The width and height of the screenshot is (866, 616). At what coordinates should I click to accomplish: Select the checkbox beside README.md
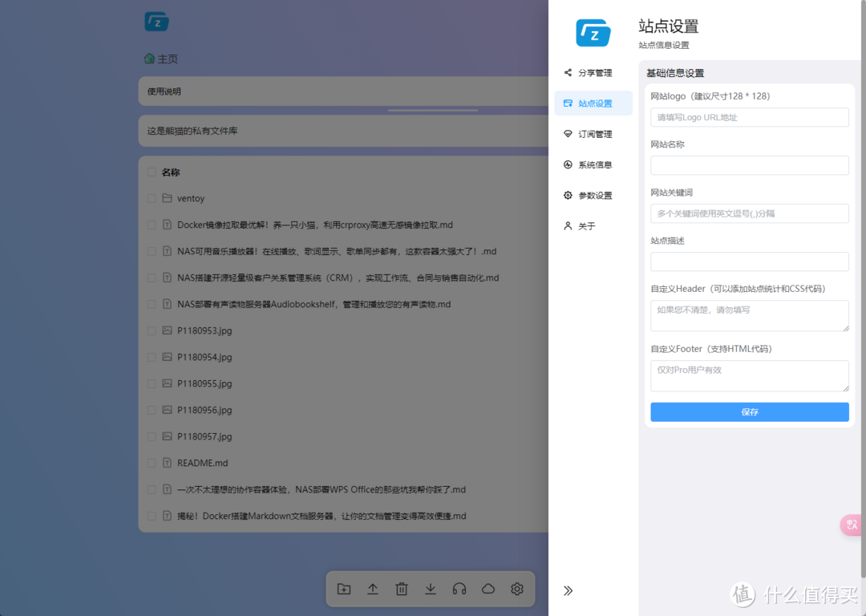click(152, 463)
